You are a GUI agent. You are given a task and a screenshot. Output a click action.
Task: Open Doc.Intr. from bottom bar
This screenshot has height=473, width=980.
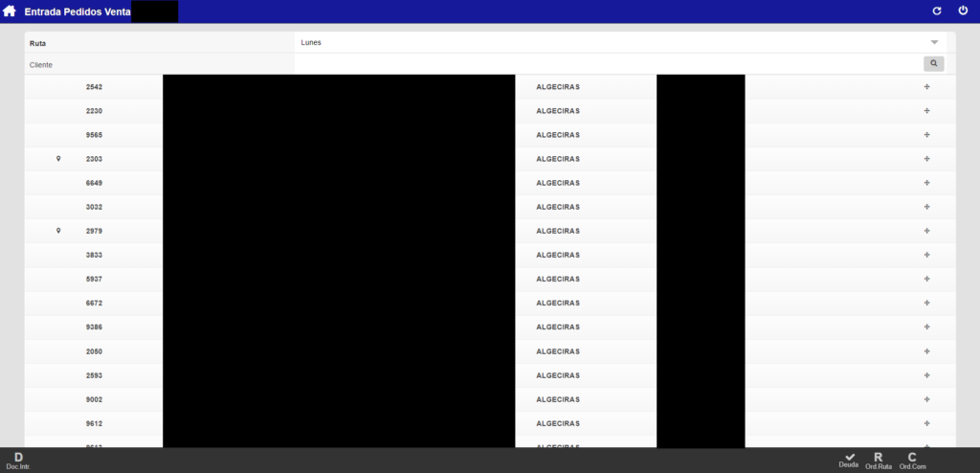(18, 461)
